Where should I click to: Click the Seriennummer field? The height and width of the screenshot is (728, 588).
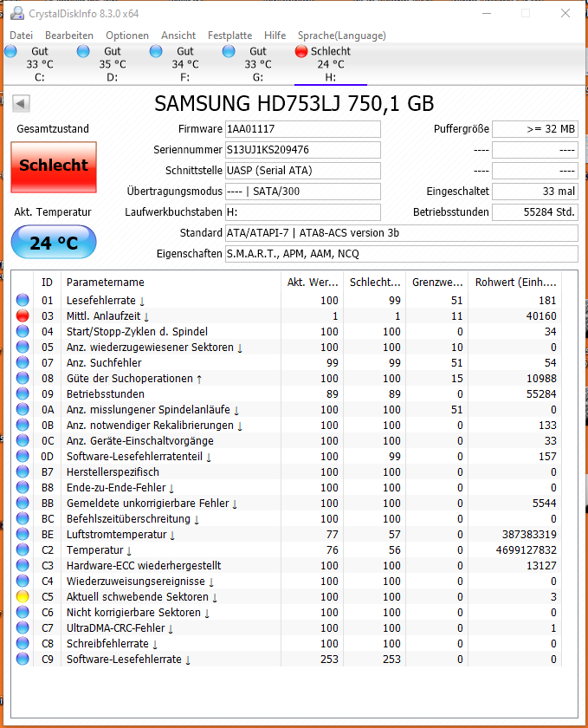point(302,150)
